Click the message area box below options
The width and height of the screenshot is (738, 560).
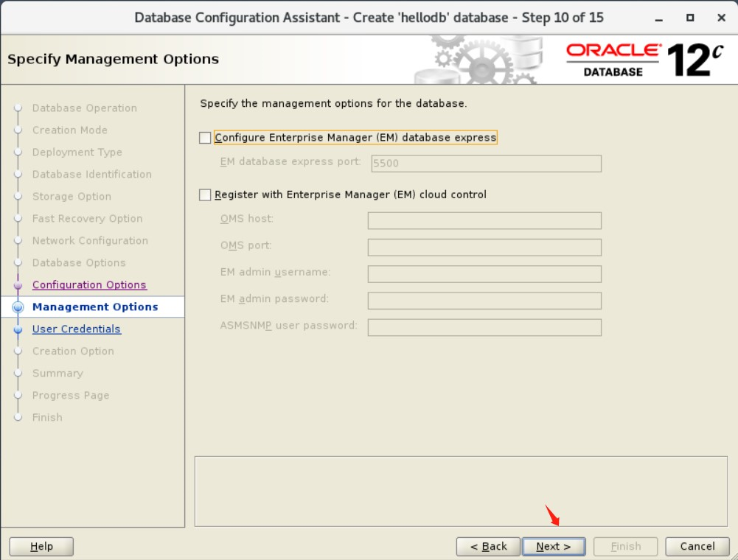coord(461,491)
